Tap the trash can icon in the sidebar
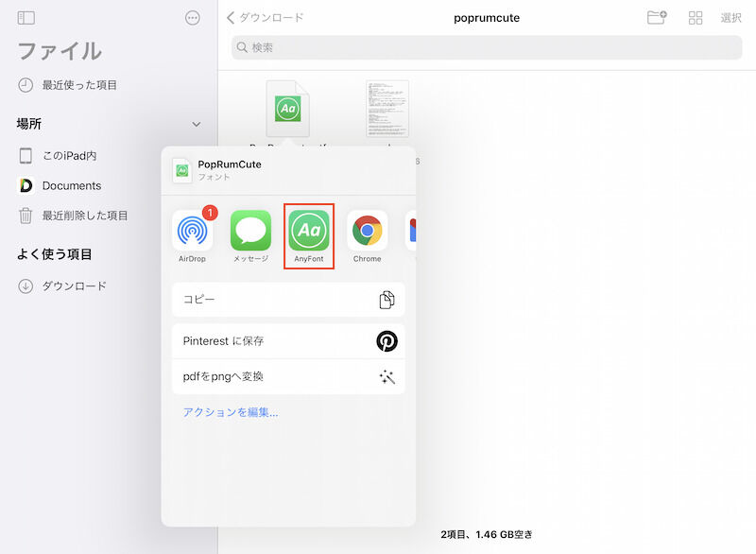This screenshot has width=756, height=554. point(26,216)
